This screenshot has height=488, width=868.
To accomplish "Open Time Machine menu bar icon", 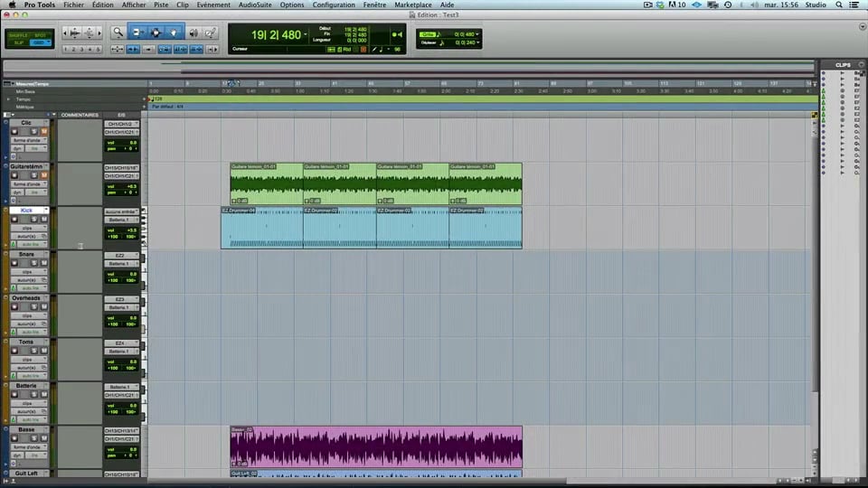I will (728, 5).
